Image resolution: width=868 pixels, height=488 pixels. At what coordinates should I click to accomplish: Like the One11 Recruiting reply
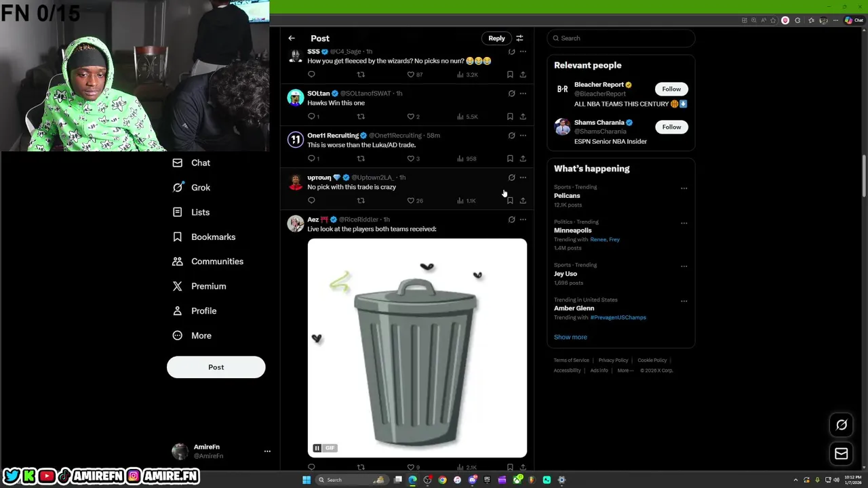410,159
